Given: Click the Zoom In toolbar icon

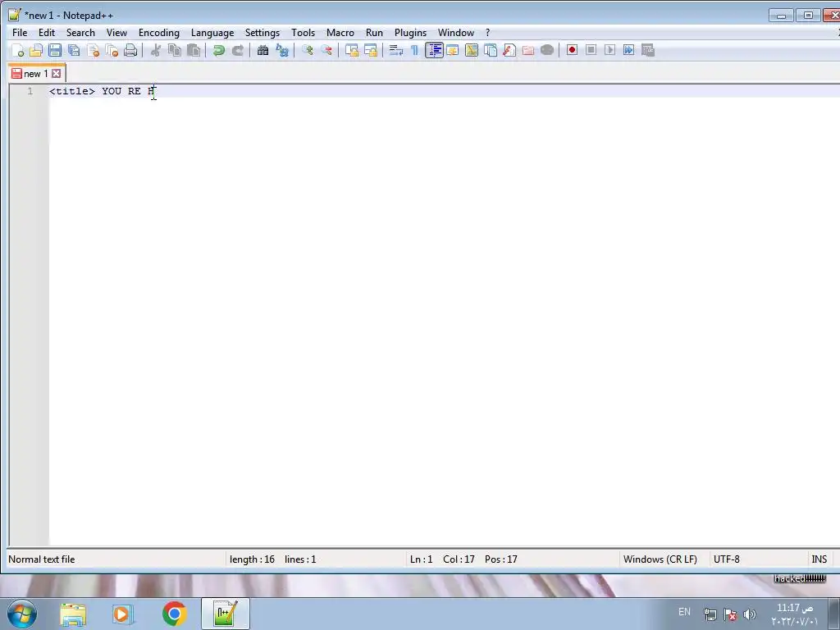Looking at the screenshot, I should [x=308, y=50].
